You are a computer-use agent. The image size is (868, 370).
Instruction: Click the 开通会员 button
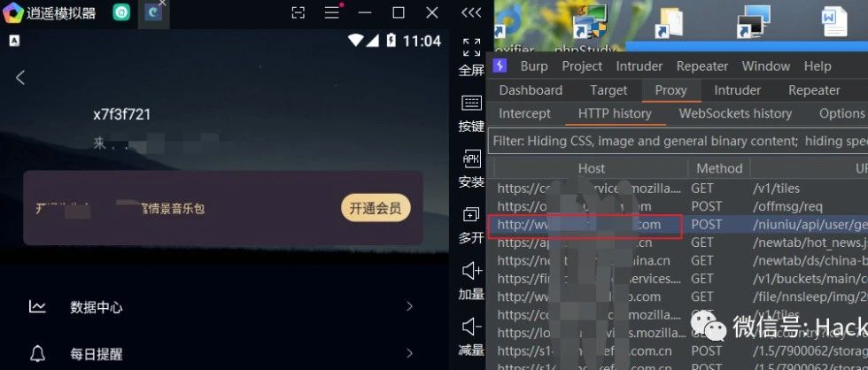point(376,208)
